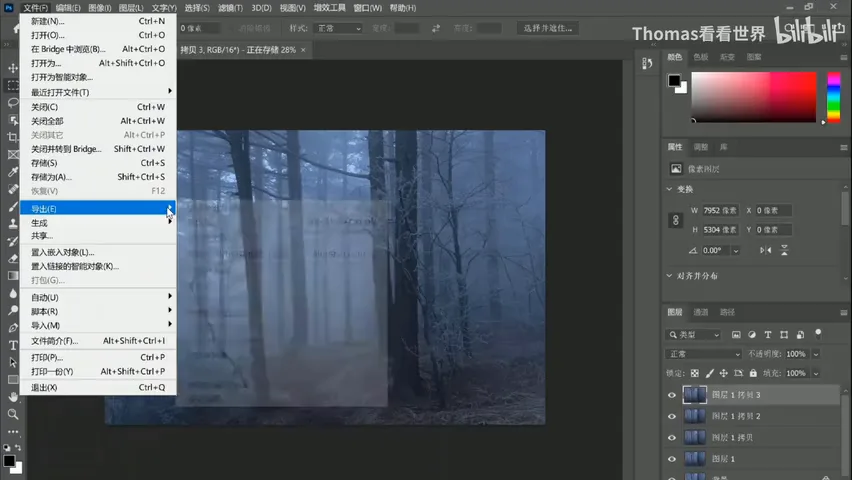Click the W width field 7952 像素
This screenshot has height=480, width=852.
coord(720,210)
